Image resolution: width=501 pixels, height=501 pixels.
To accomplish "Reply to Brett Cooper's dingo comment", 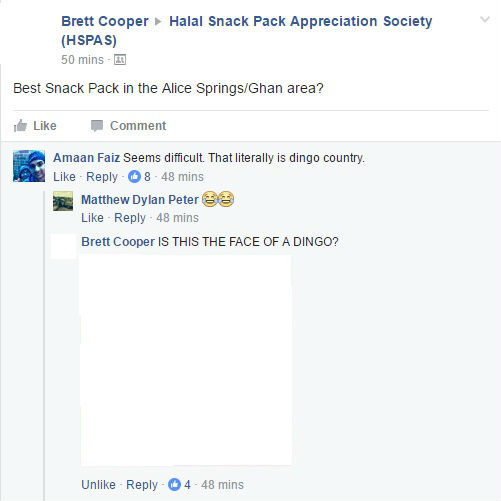I will pyautogui.click(x=142, y=485).
